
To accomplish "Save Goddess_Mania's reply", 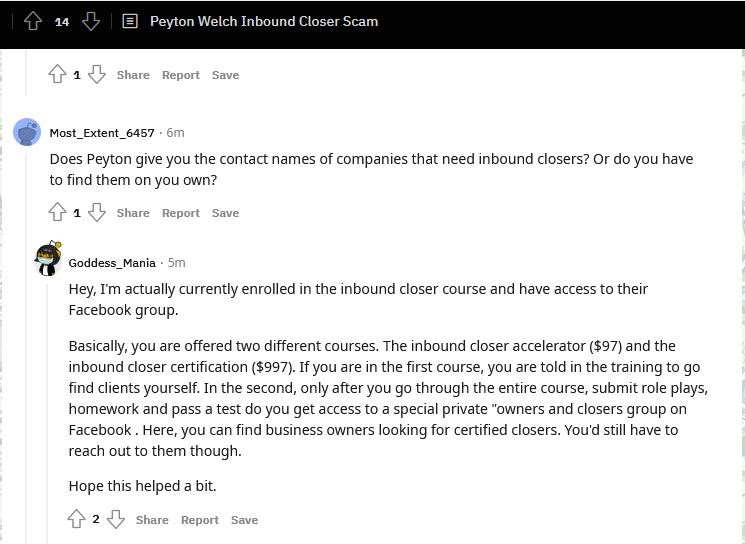I will (x=244, y=520).
